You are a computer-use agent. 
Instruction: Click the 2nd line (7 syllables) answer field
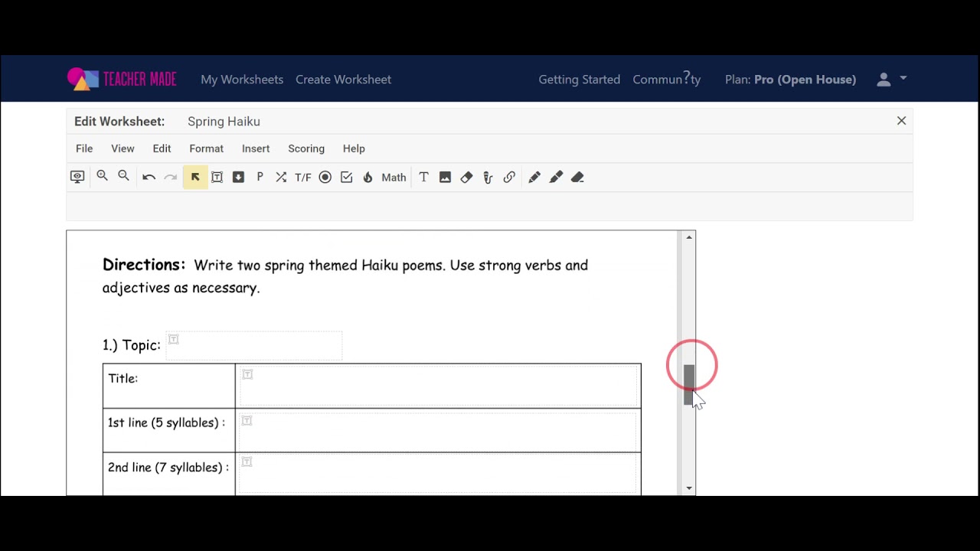click(438, 474)
